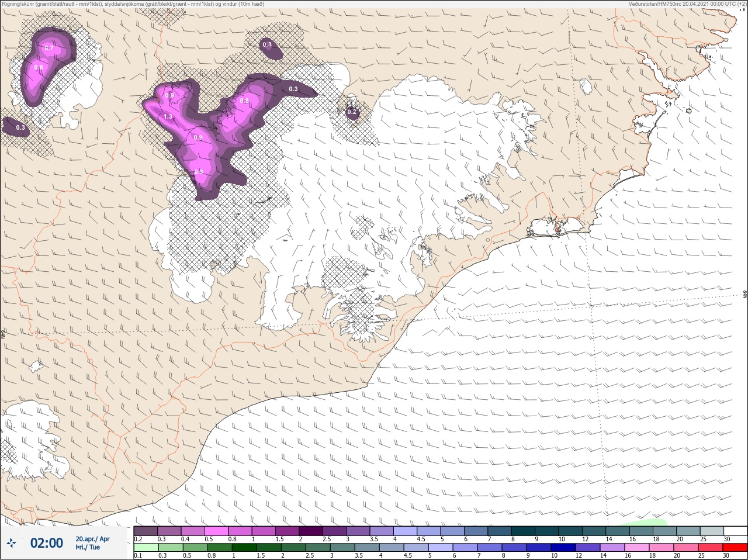Select the lower legend's purple swatch starting at 12
This screenshot has width=748, height=560.
pyautogui.click(x=588, y=548)
